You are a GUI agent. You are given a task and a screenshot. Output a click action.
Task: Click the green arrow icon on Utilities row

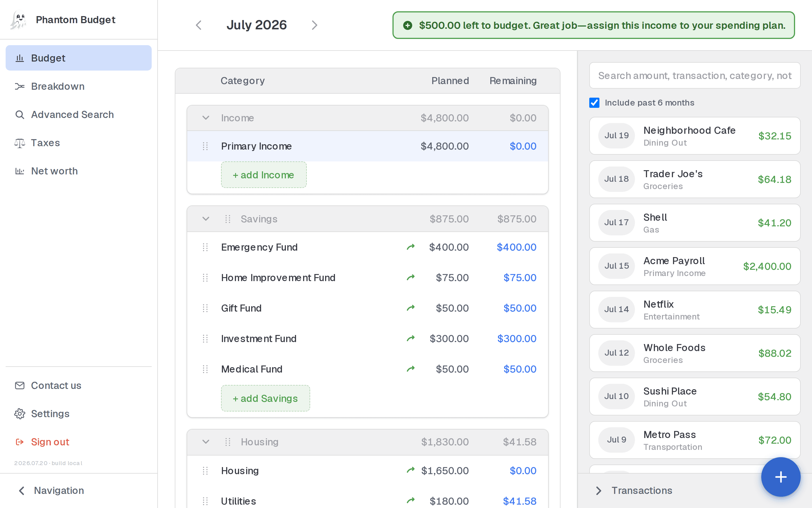point(411,501)
